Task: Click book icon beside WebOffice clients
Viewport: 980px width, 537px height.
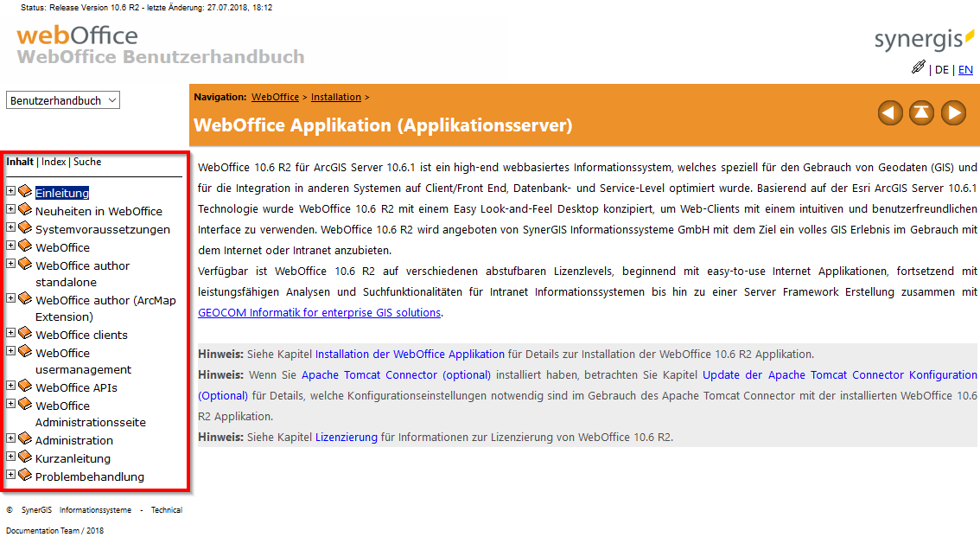Action: tap(25, 333)
